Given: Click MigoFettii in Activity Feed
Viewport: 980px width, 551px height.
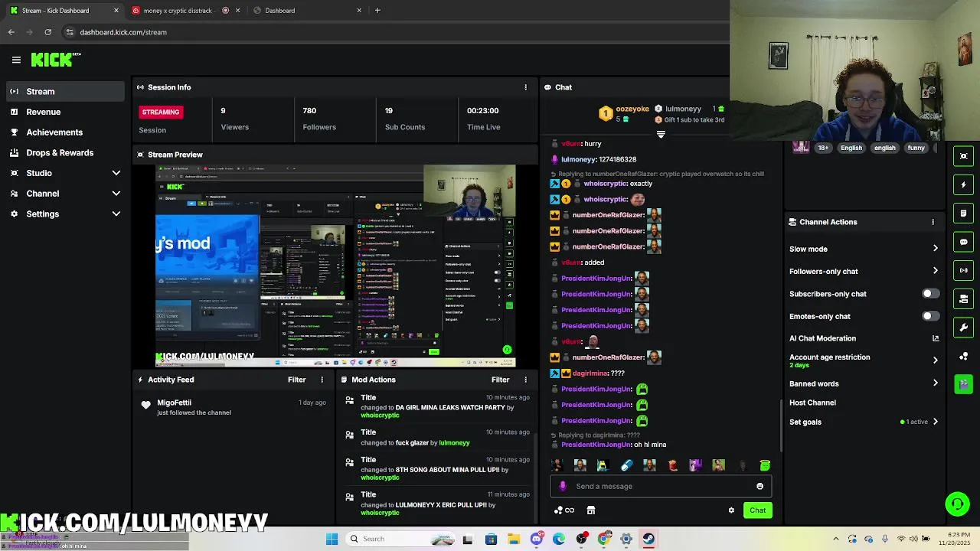Looking at the screenshot, I should coord(174,403).
